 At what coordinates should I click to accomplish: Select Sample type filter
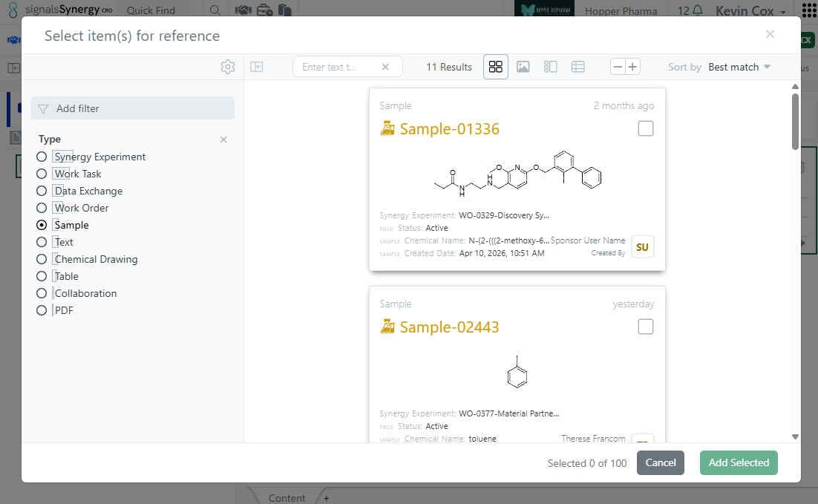point(42,225)
